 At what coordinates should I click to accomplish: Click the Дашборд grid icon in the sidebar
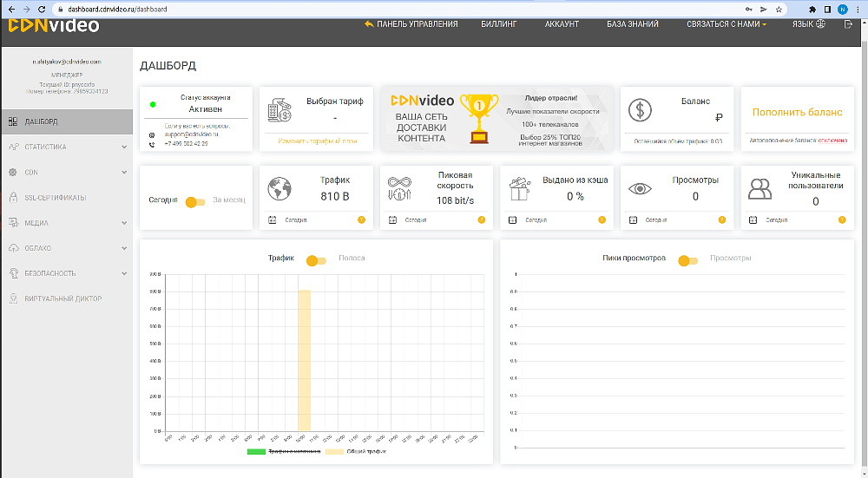14,121
